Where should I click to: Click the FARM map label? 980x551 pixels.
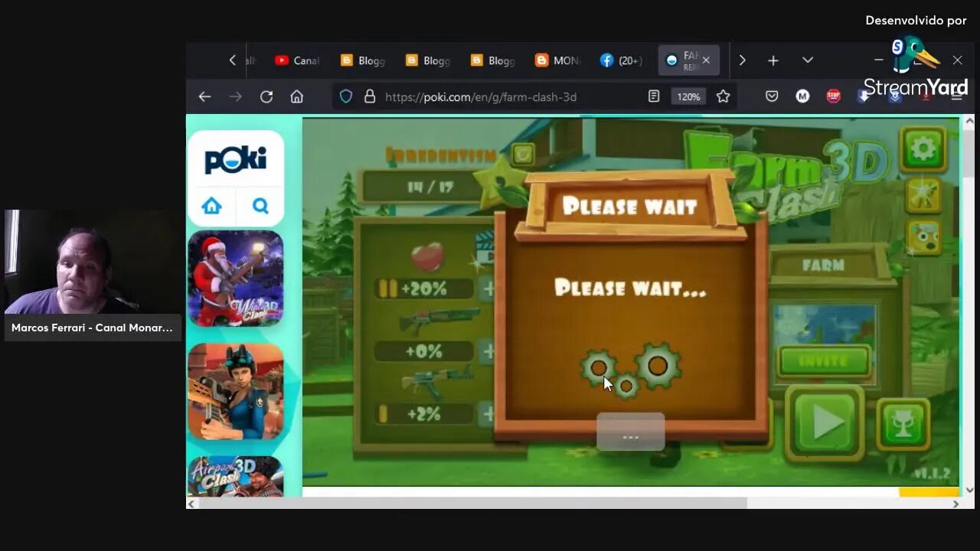point(823,266)
